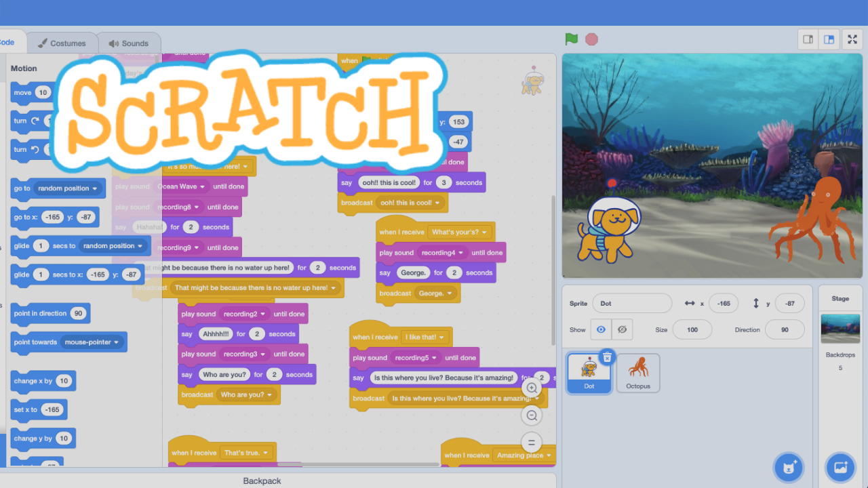Switch to small stage layout
Viewport: 868px width, 488px height.
point(808,39)
